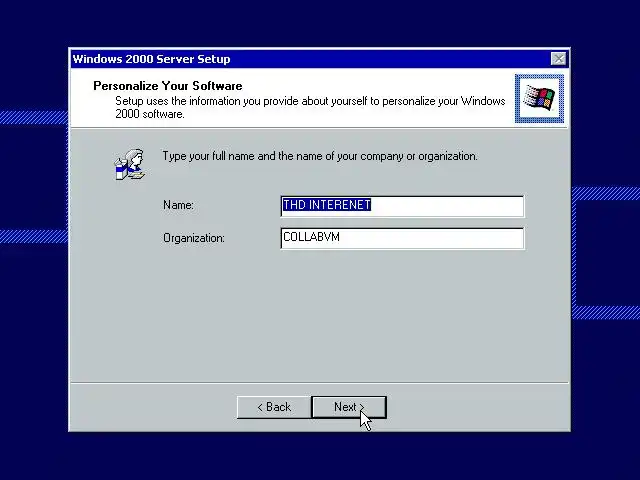Click into the Name input field

402,206
